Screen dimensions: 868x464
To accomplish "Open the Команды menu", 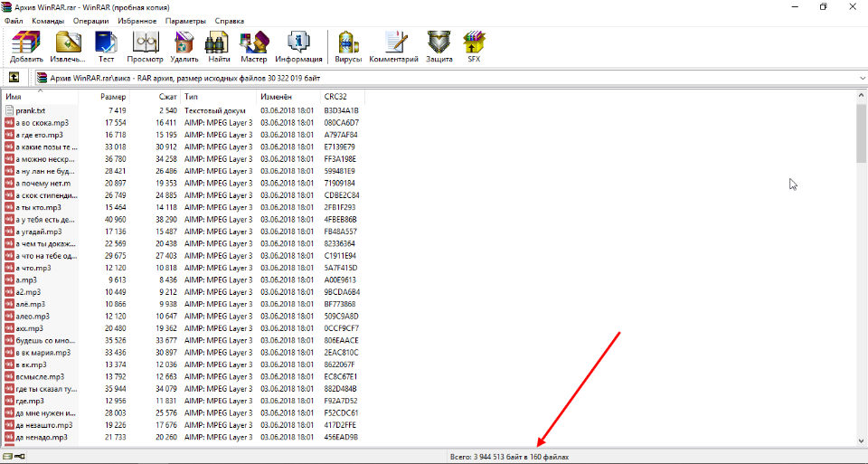I will point(48,21).
